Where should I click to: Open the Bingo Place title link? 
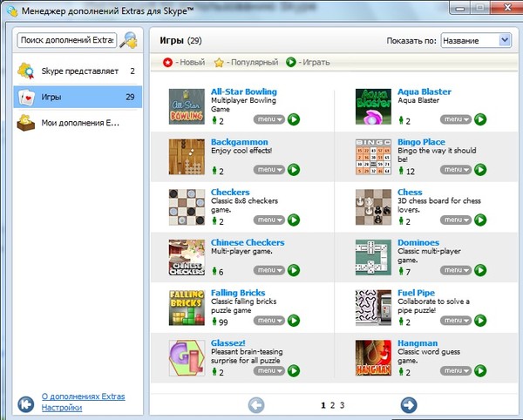click(x=421, y=142)
